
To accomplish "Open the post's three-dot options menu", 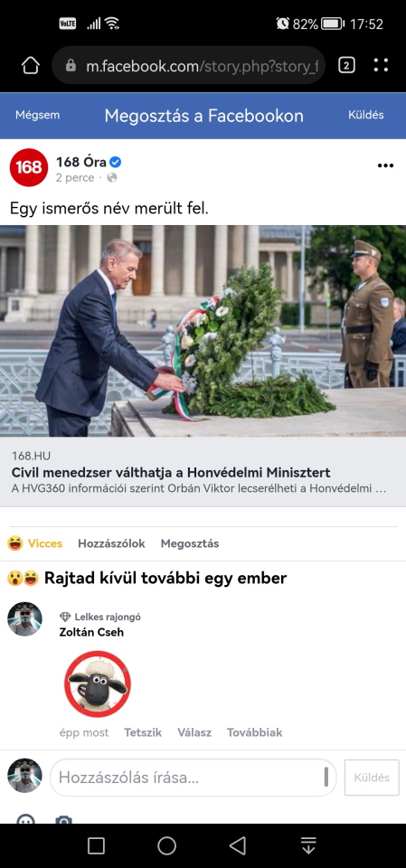I will [385, 165].
